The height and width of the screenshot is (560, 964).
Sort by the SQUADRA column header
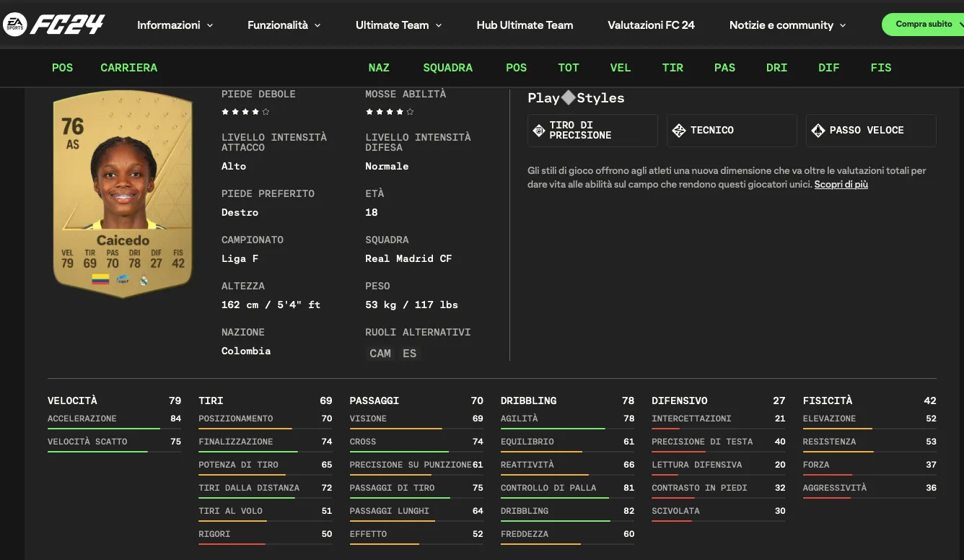447,68
